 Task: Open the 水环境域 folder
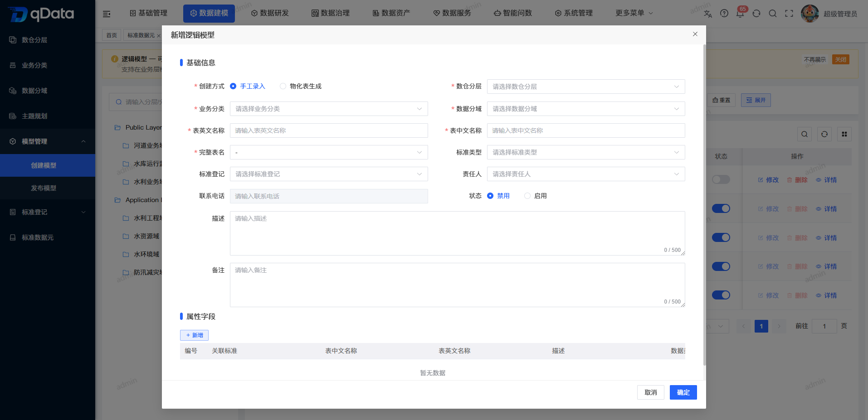pyautogui.click(x=146, y=254)
